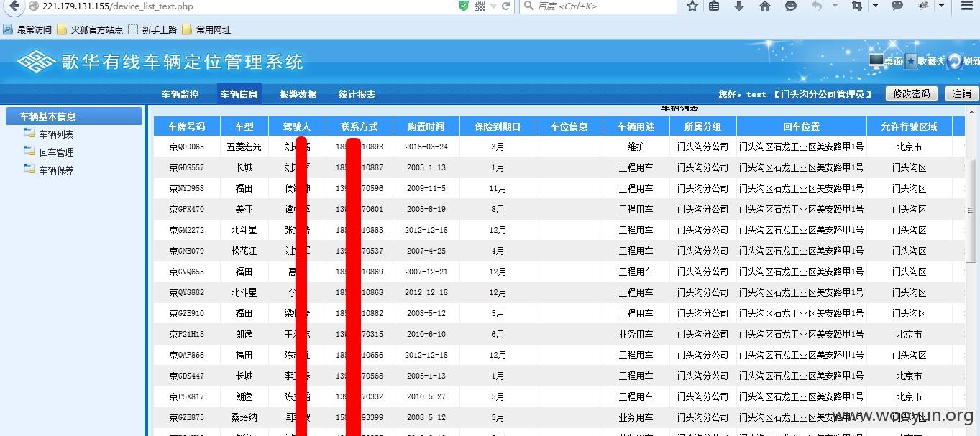Screen dimensions: 980x436
Task: Click the 车位信息 column header
Action: point(569,126)
